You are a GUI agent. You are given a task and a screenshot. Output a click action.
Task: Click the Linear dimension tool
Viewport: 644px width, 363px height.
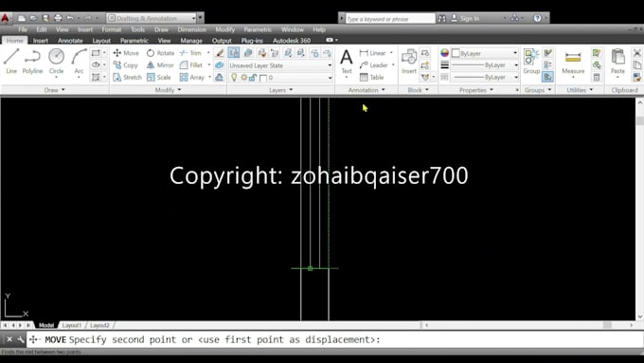pos(373,53)
